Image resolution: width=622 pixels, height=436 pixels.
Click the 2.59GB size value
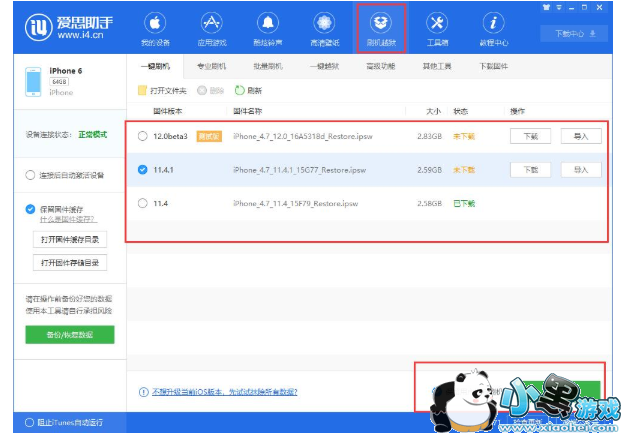(x=429, y=170)
